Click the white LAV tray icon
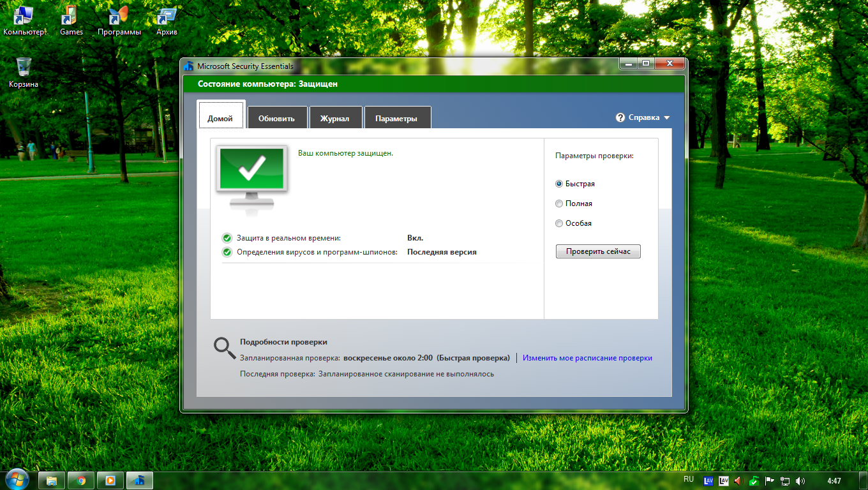 (x=724, y=480)
